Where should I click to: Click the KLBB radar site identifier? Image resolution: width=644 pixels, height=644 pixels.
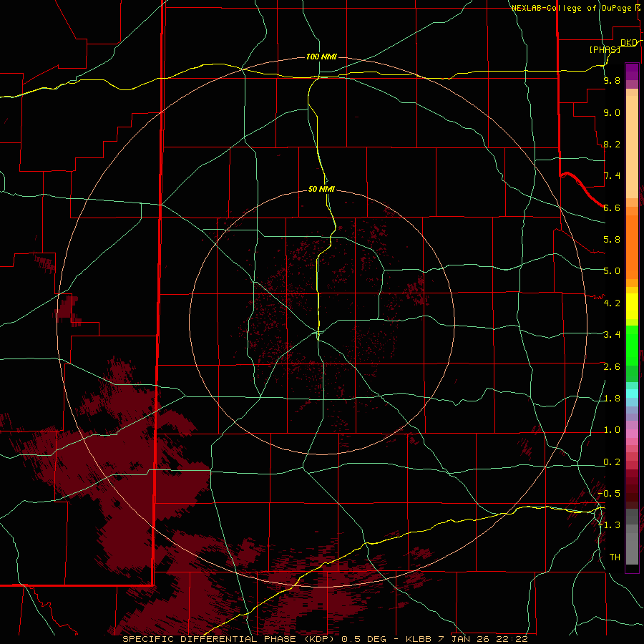(x=419, y=639)
